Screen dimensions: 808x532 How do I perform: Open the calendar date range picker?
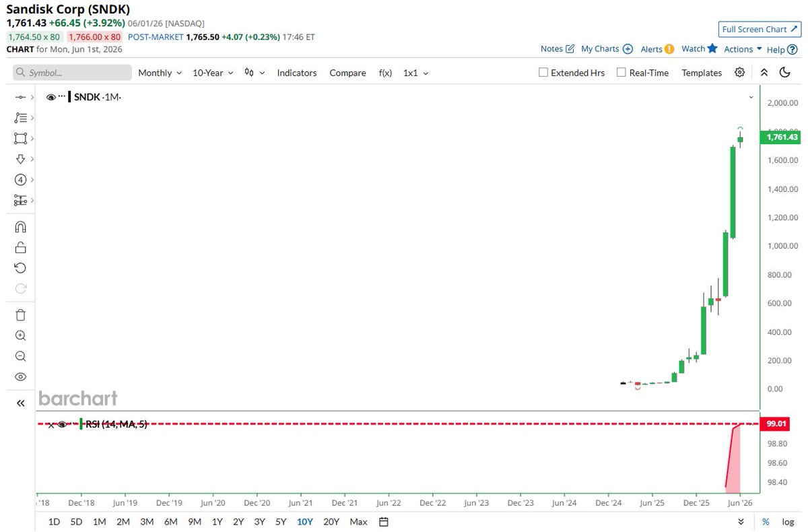(384, 522)
